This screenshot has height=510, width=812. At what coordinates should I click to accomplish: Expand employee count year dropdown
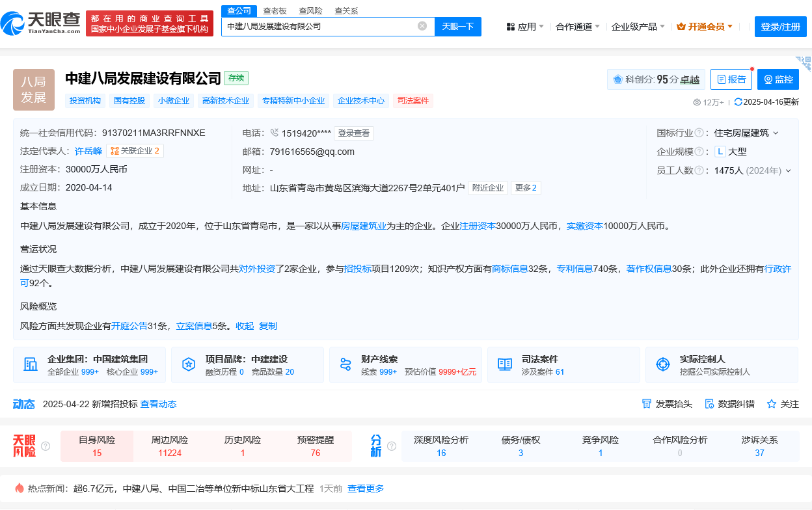point(789,171)
